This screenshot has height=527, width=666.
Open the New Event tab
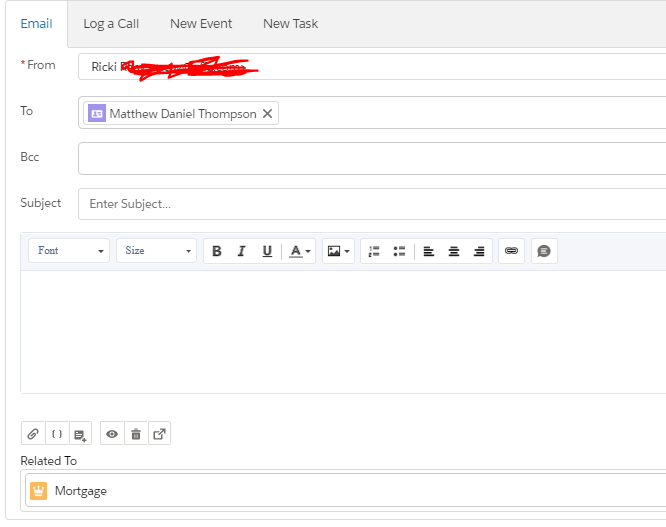coord(201,24)
